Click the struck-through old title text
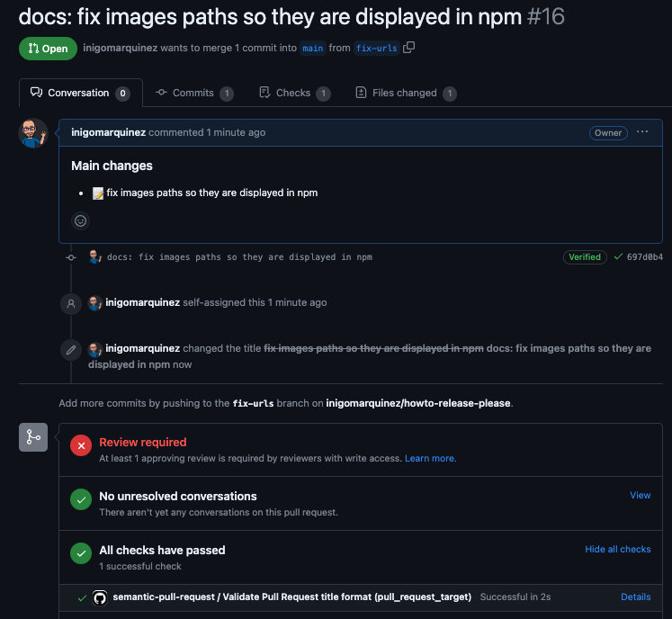Viewport: 672px width, 619px height. (x=373, y=348)
